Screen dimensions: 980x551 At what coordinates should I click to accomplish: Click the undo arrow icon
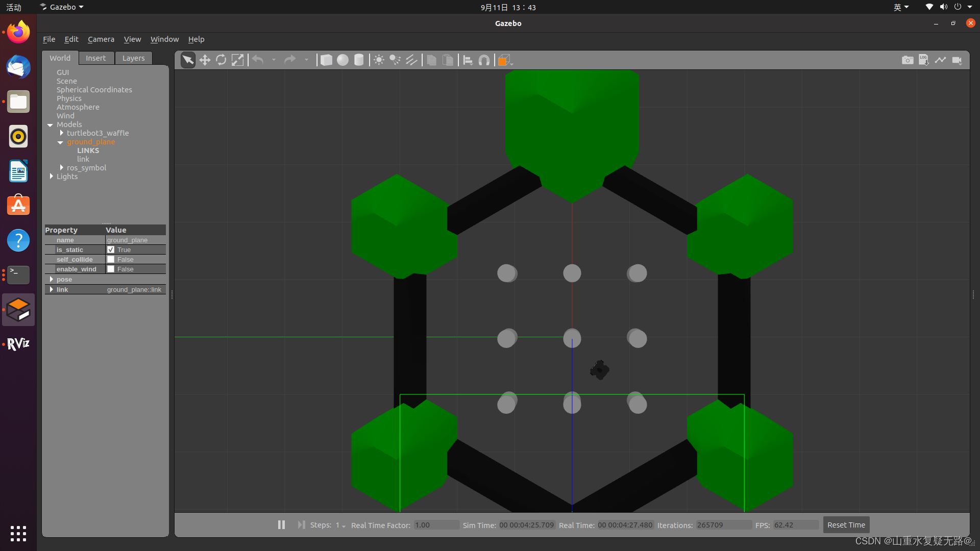258,60
